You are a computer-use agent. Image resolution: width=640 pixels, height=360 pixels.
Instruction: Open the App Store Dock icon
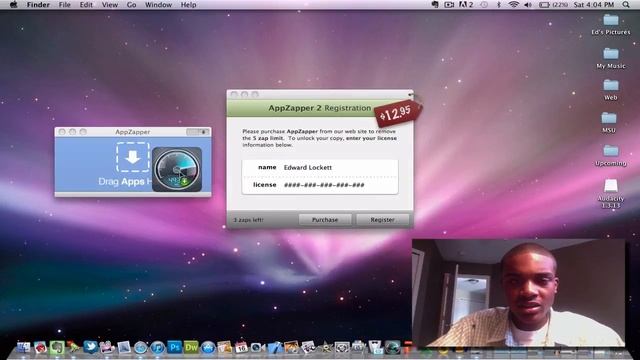click(x=208, y=347)
